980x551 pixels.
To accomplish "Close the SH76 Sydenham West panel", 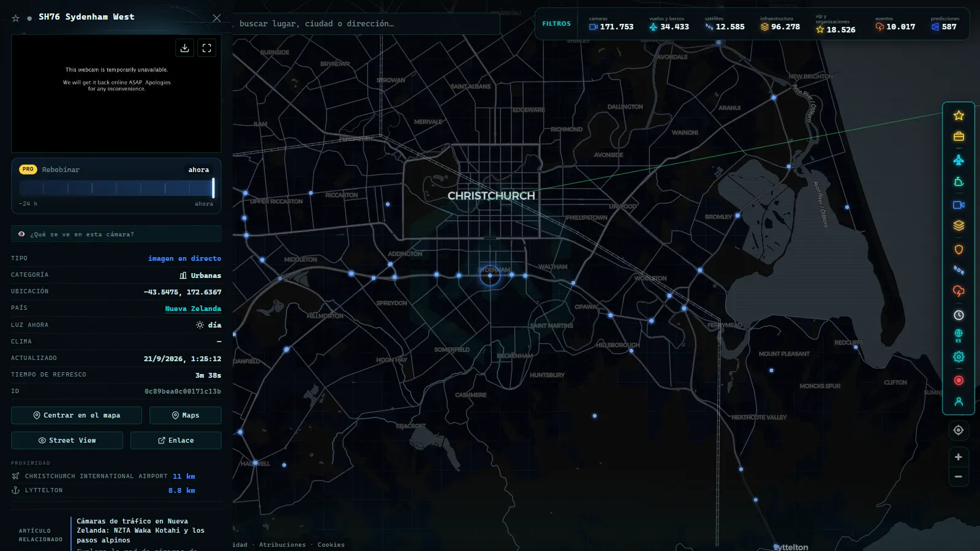I will [216, 18].
